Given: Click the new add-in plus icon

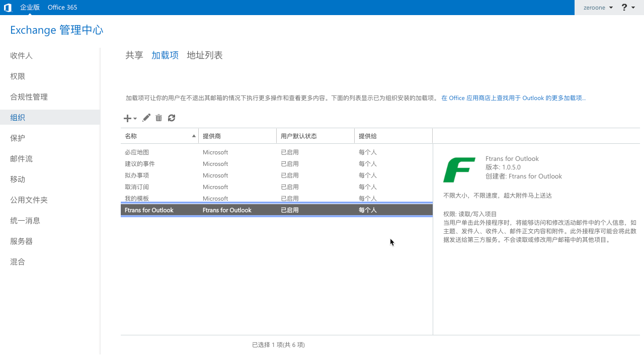Looking at the screenshot, I should 126,118.
